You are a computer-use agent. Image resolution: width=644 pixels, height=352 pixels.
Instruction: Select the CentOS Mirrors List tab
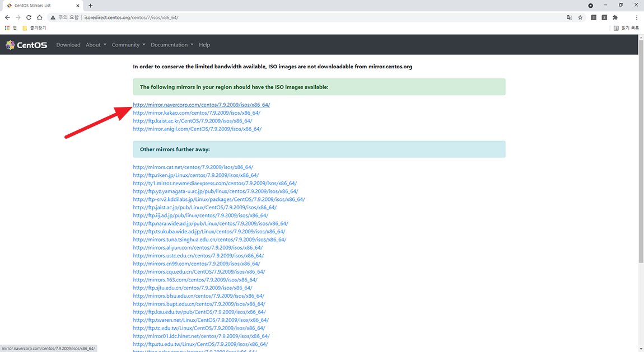(43, 6)
